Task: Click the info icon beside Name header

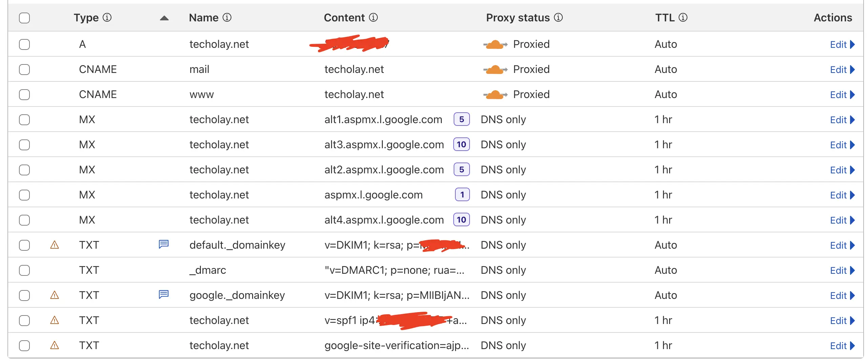Action: coord(227,17)
